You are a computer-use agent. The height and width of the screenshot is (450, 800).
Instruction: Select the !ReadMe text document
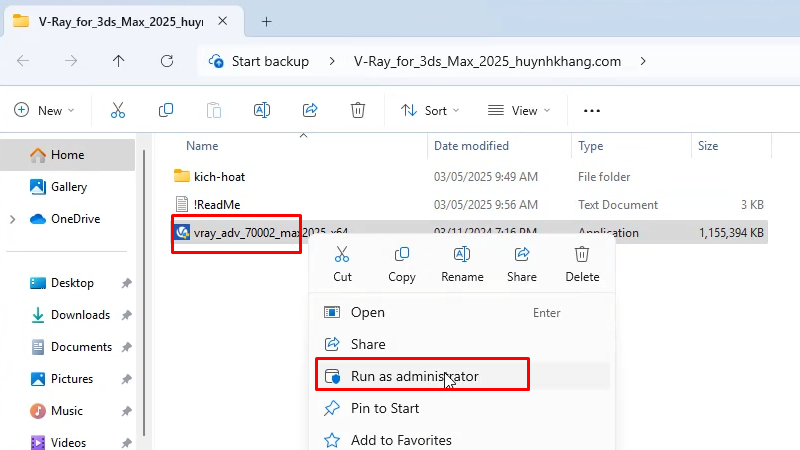pyautogui.click(x=216, y=205)
